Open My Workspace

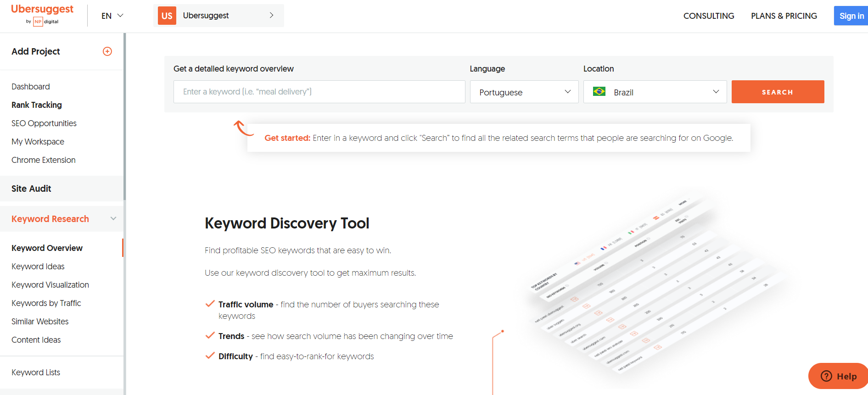coord(38,142)
